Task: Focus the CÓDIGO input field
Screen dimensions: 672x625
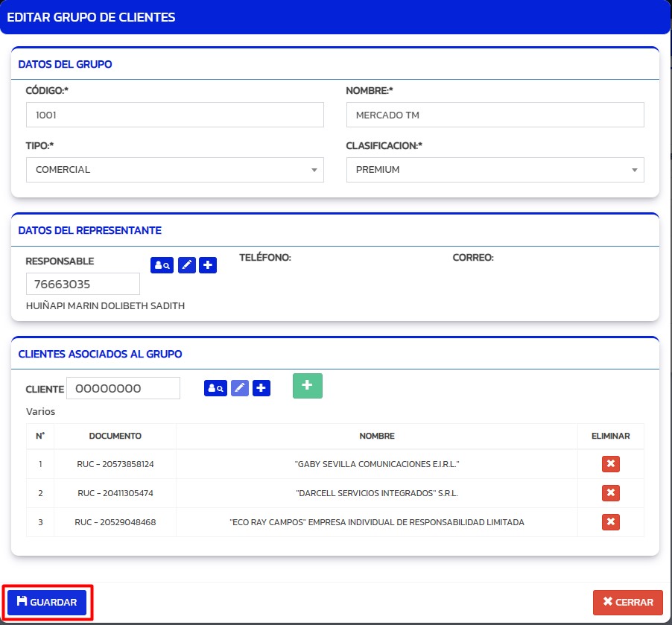Action: [174, 115]
